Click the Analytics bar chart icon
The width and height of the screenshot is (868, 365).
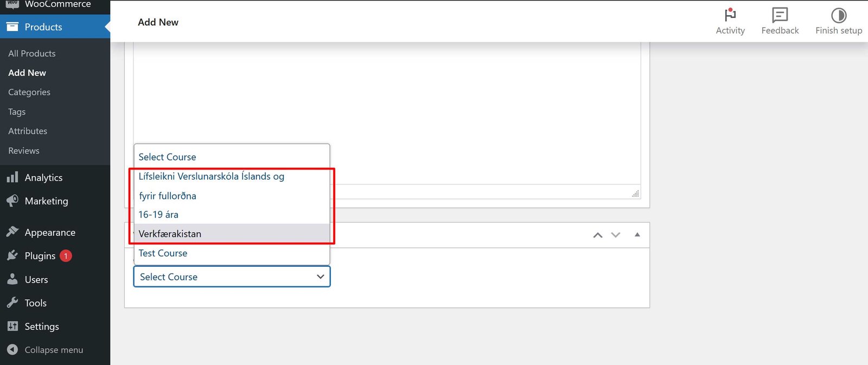12,177
